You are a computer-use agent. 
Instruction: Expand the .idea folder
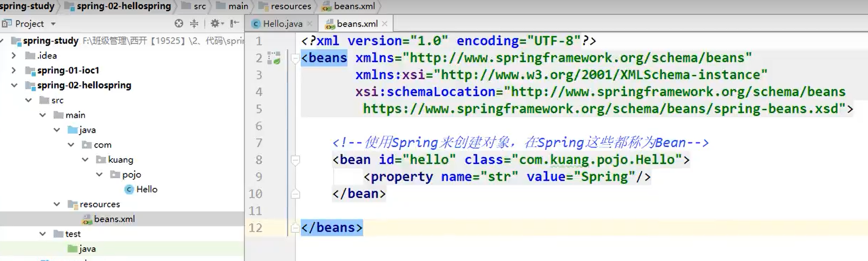click(14, 55)
